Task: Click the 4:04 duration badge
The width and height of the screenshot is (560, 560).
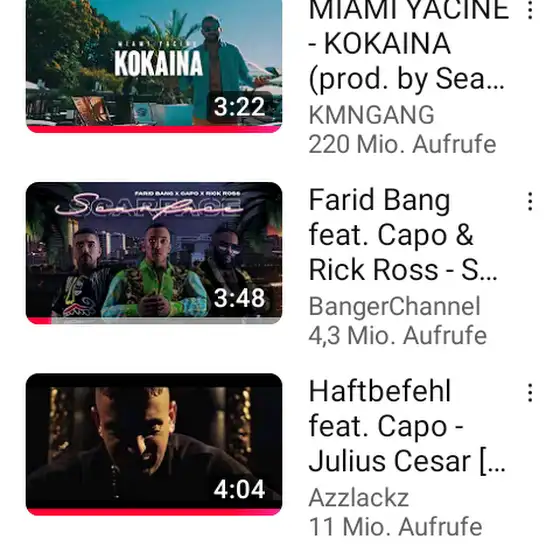Action: tap(239, 489)
